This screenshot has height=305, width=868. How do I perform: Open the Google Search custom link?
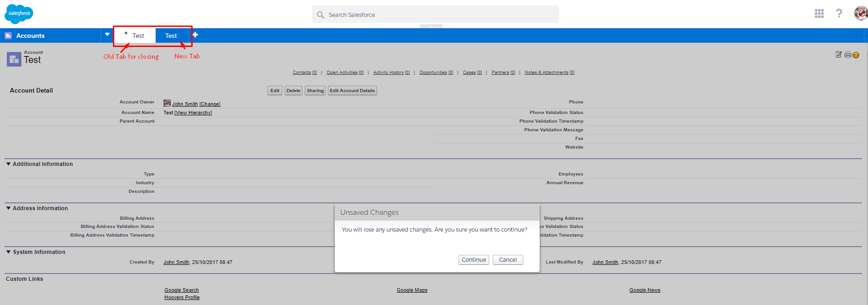182,290
